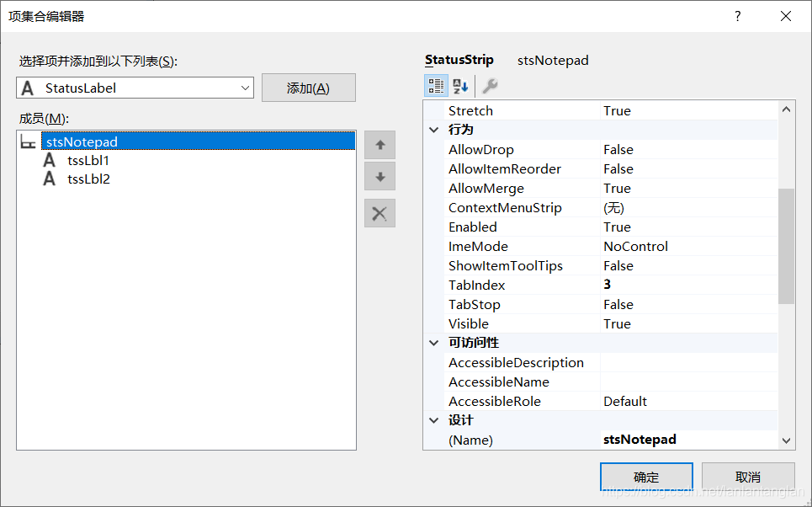The image size is (812, 507).
Task: Confirm with the 确定 button
Action: click(x=646, y=477)
